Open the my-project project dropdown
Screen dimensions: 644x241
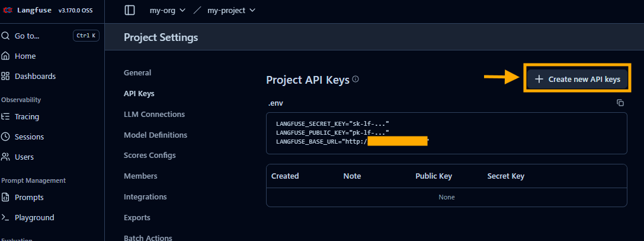[231, 10]
